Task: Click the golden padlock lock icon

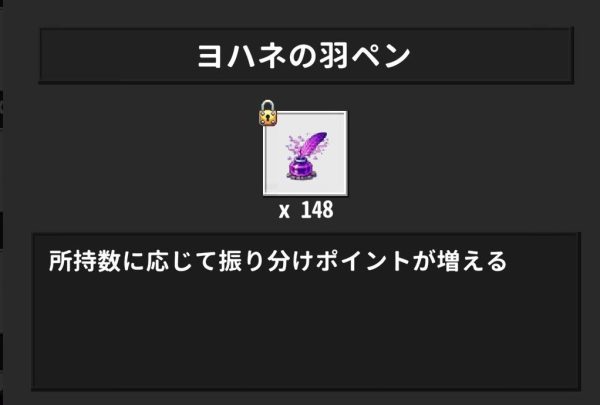Action: click(x=268, y=113)
